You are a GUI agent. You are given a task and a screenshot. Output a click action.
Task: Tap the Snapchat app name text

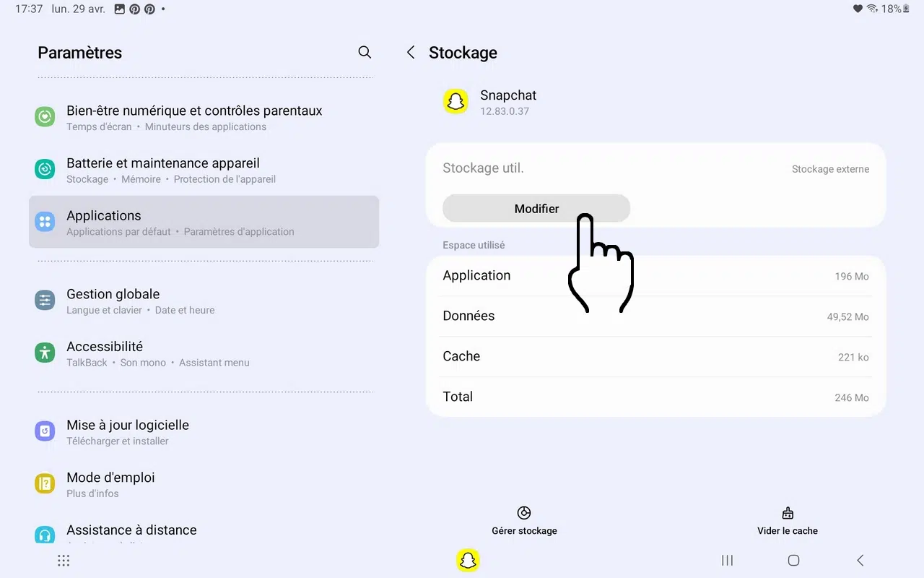508,95
